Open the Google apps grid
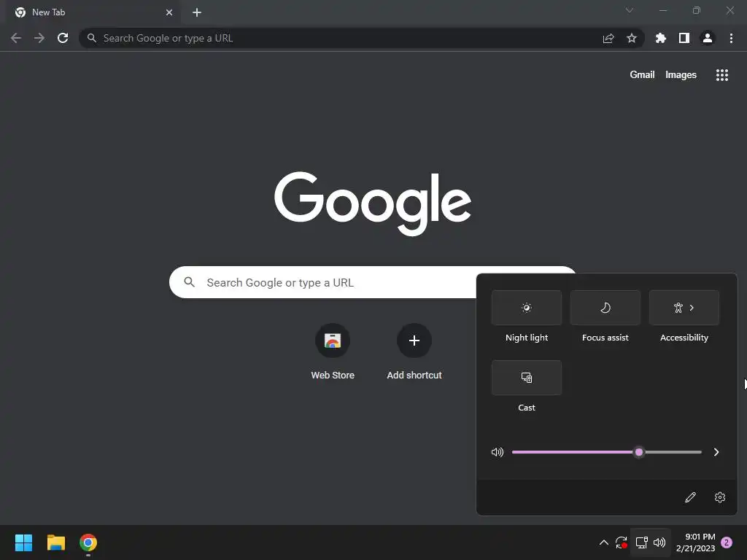The width and height of the screenshot is (747, 560). coord(722,75)
